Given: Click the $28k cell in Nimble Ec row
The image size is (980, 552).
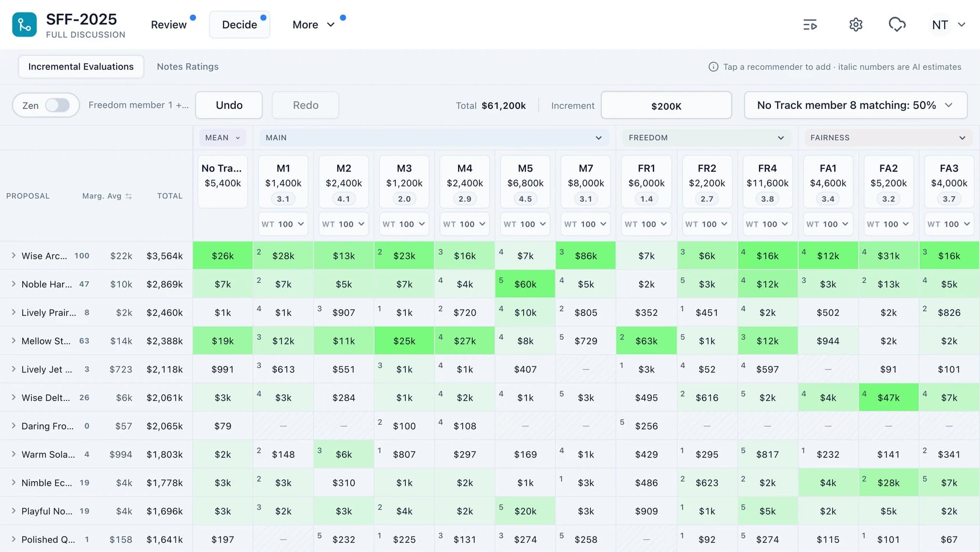Looking at the screenshot, I should 888,483.
